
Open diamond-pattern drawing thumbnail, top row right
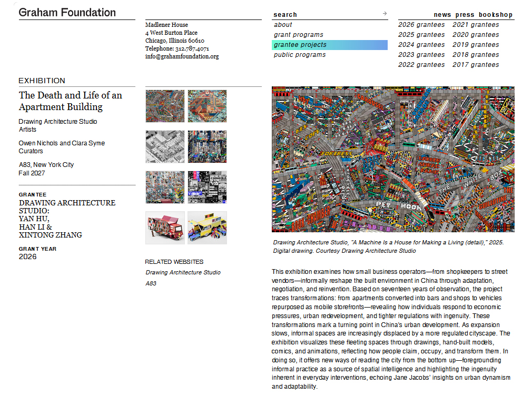[x=207, y=106]
